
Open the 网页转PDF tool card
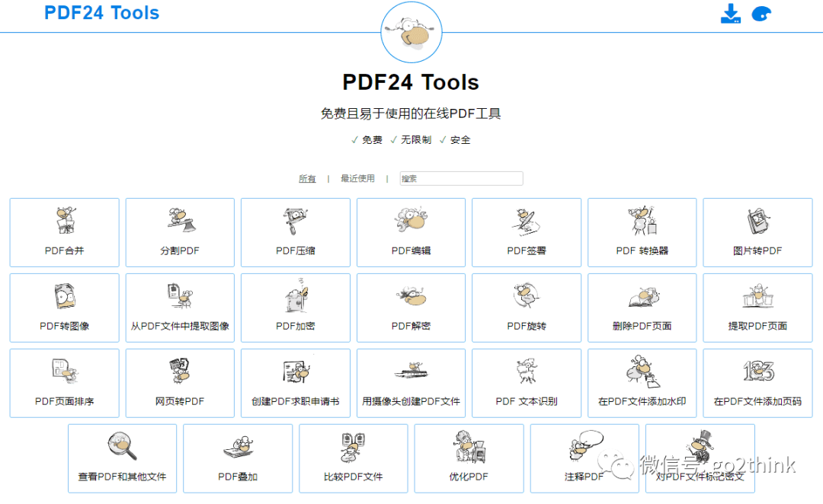click(x=180, y=383)
